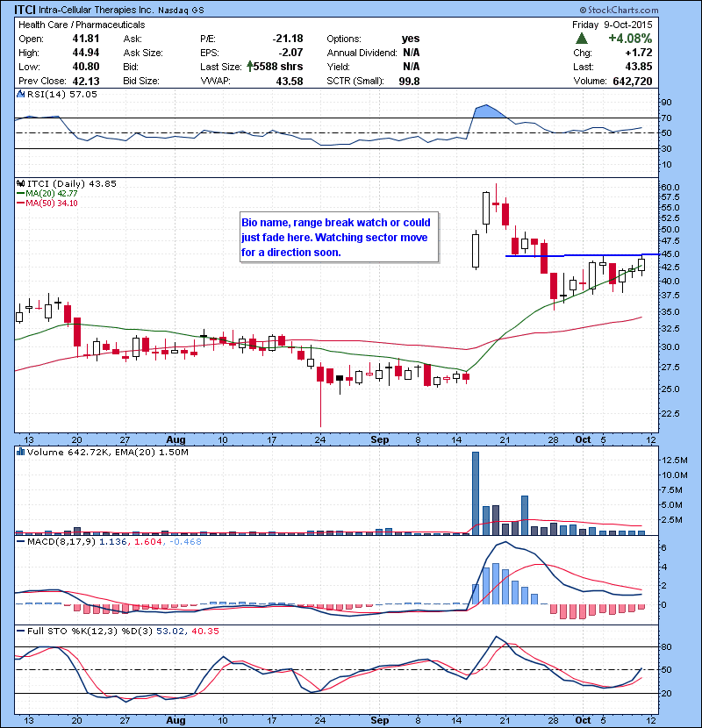The height and width of the screenshot is (728, 702).
Task: Click the High value 44.94
Action: pos(86,53)
